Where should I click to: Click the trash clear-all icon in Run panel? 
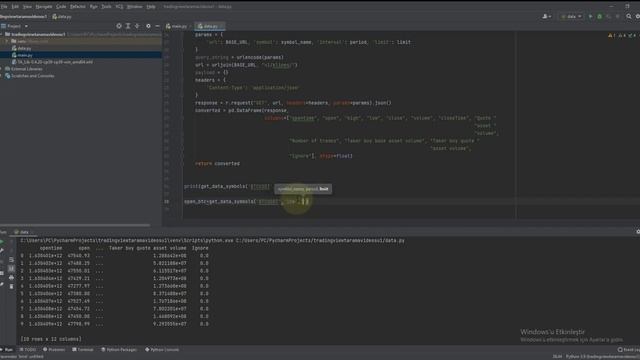(11, 287)
